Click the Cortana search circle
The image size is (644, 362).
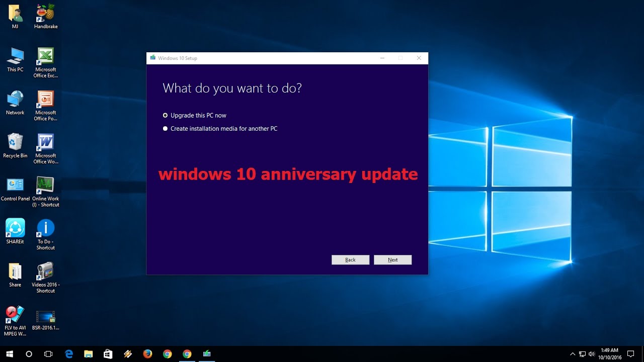pos(29,354)
